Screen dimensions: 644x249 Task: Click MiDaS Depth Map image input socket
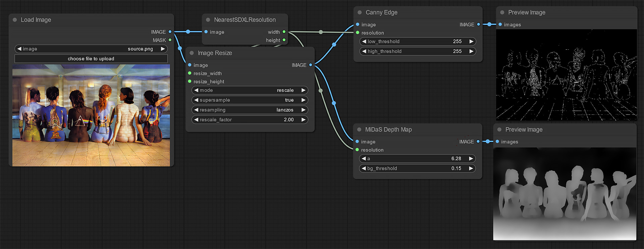pyautogui.click(x=357, y=142)
